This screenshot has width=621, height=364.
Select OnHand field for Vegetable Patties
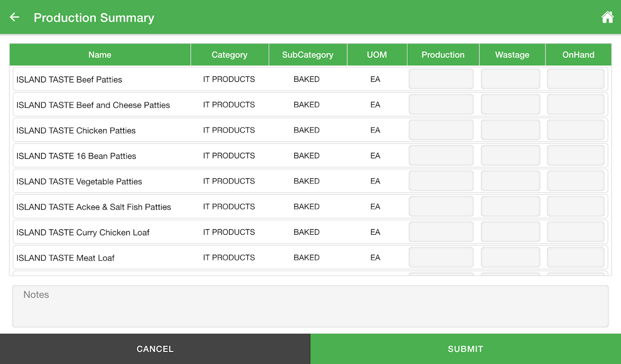[x=576, y=181]
